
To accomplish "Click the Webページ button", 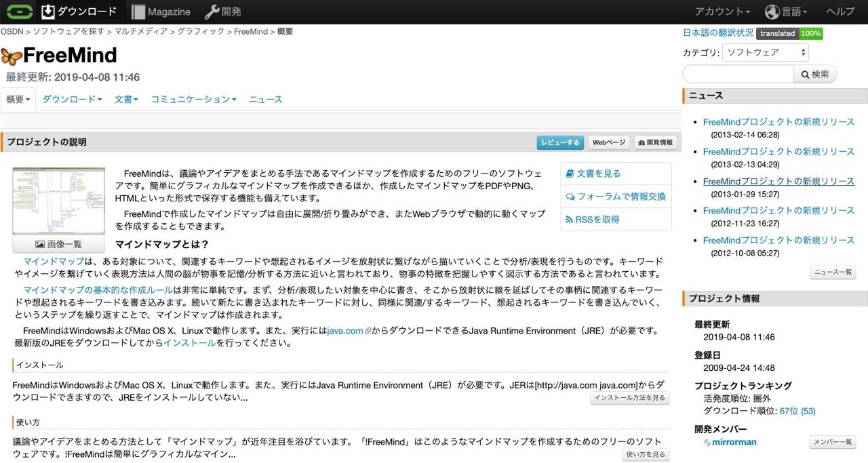I will click(609, 142).
